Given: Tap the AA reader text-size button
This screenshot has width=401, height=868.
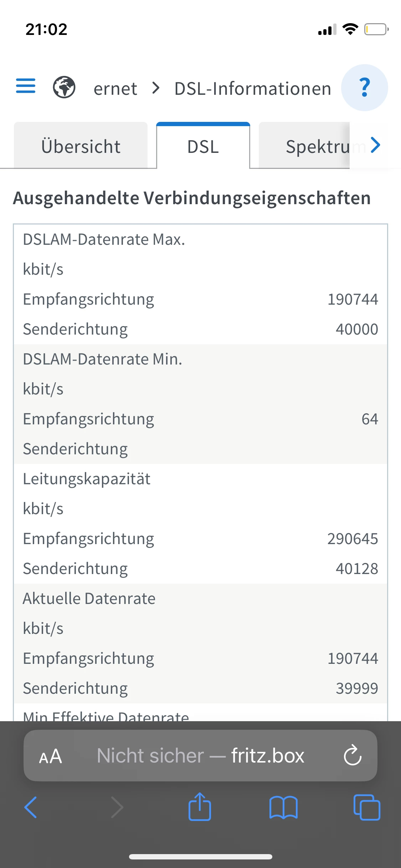Looking at the screenshot, I should [x=51, y=756].
